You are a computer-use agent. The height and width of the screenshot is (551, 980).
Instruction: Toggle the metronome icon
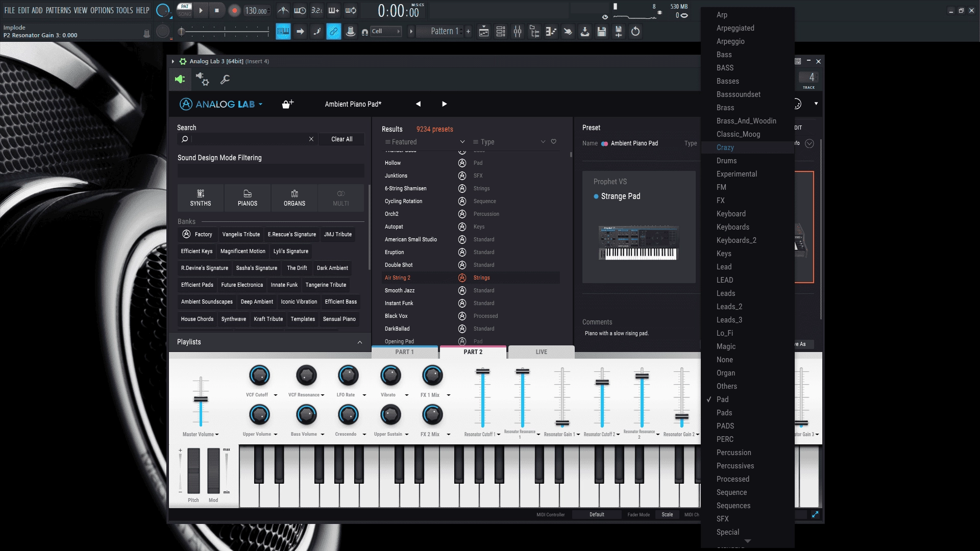[x=283, y=10]
